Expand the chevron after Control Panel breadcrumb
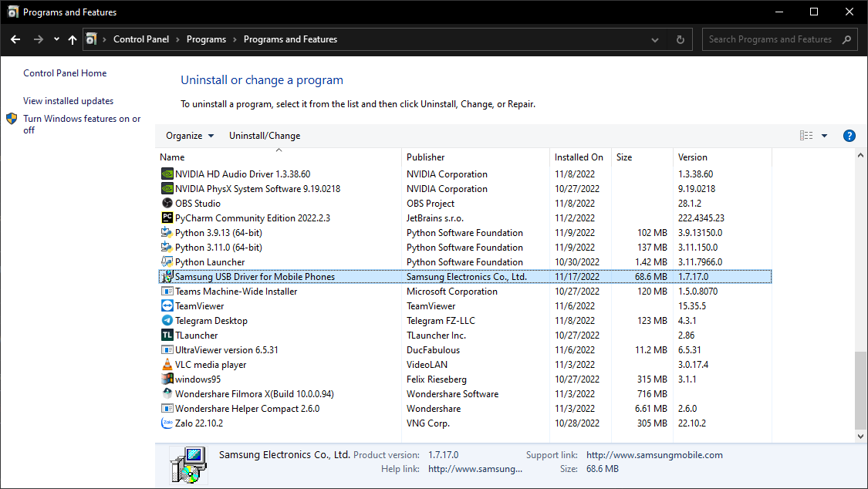 (x=177, y=40)
